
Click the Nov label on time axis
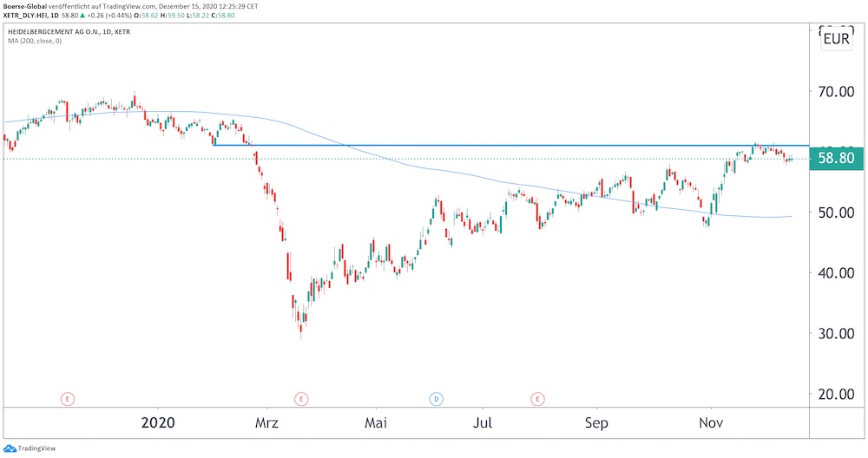point(711,423)
